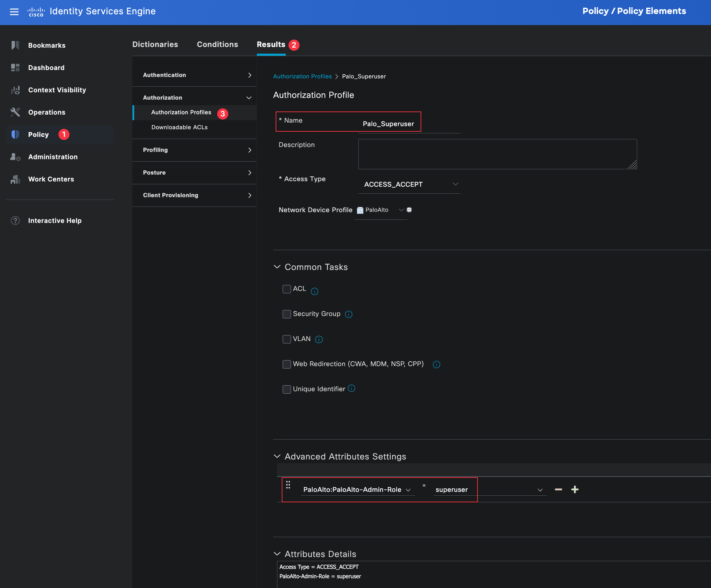Collapse the Common Tasks section

[277, 267]
